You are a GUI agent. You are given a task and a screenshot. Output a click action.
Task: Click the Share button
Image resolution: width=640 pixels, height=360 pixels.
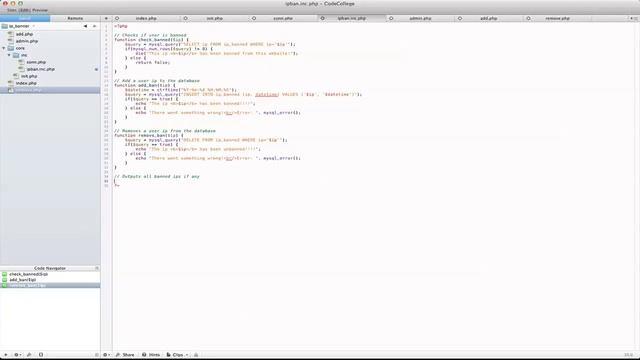pyautogui.click(x=125, y=355)
